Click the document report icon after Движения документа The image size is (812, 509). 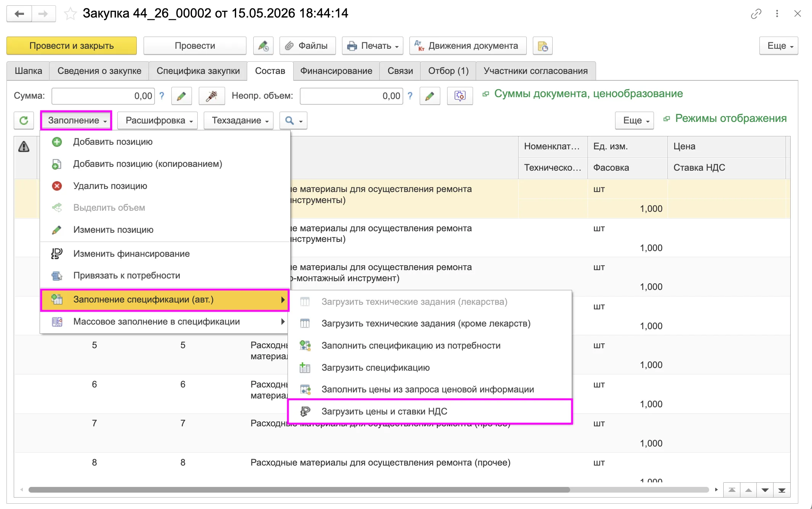[x=543, y=46]
